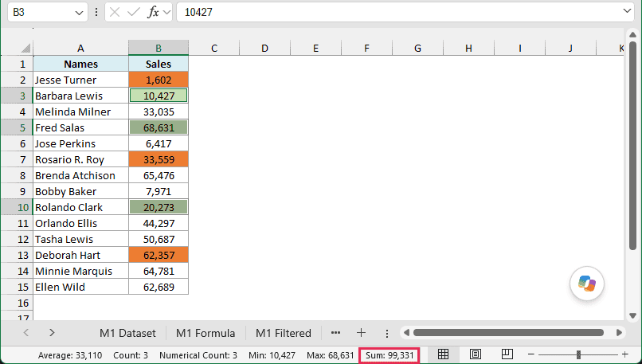Select column A header
The image size is (642, 364).
click(x=80, y=48)
